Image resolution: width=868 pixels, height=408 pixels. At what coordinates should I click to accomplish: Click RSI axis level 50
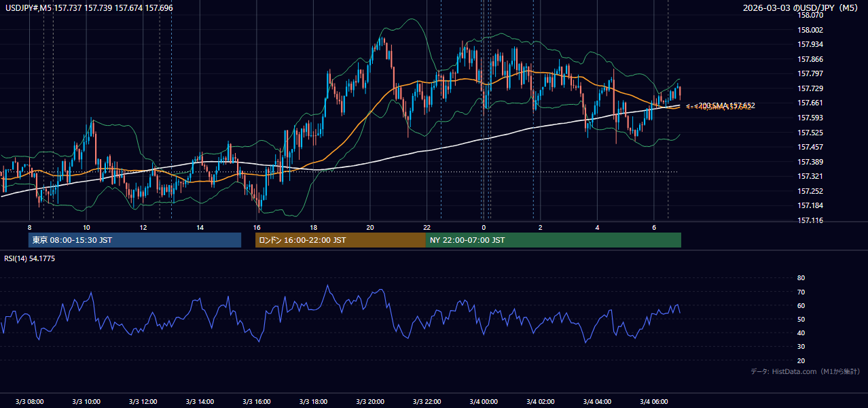(801, 319)
